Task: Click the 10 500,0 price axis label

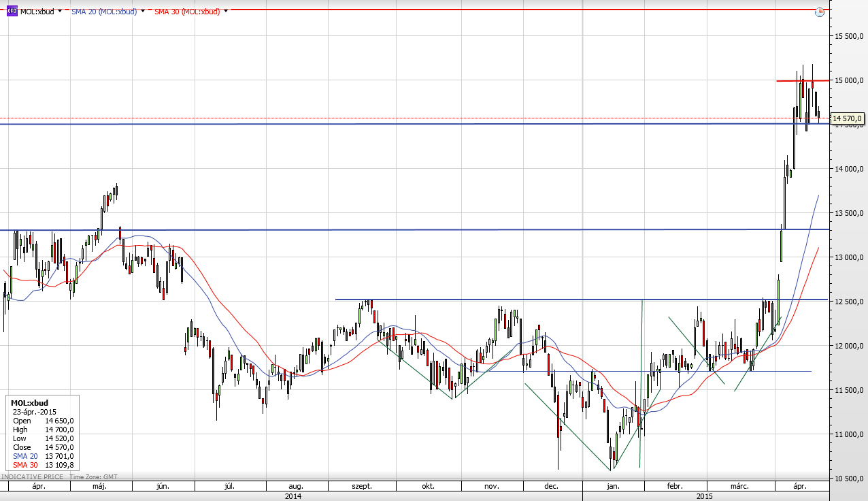Action: (848, 479)
